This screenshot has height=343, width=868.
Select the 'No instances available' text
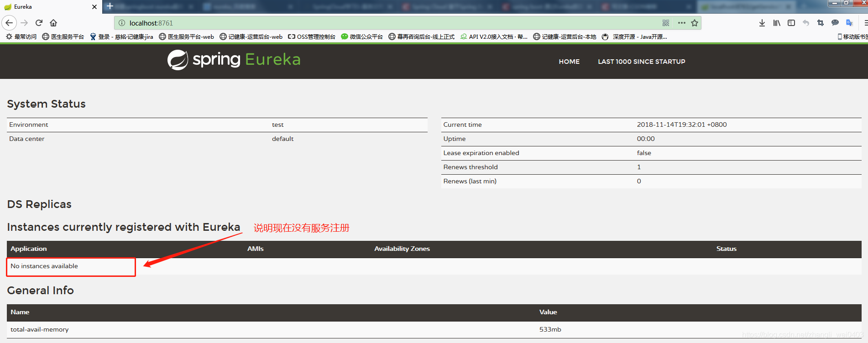point(44,266)
